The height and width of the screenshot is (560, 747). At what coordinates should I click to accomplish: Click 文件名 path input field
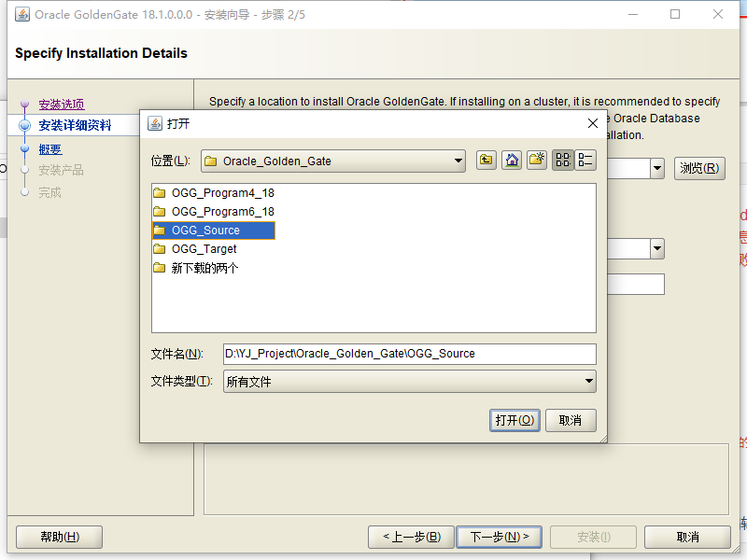[x=410, y=354]
